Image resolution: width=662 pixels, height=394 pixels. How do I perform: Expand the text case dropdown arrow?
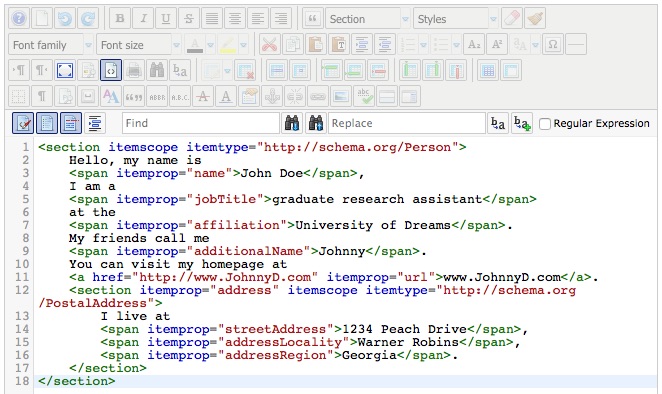point(536,45)
